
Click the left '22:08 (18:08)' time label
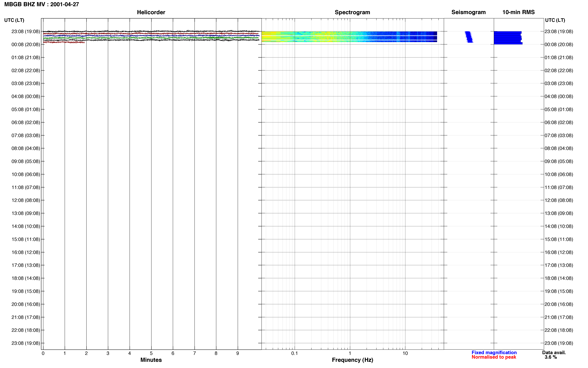(x=26, y=330)
